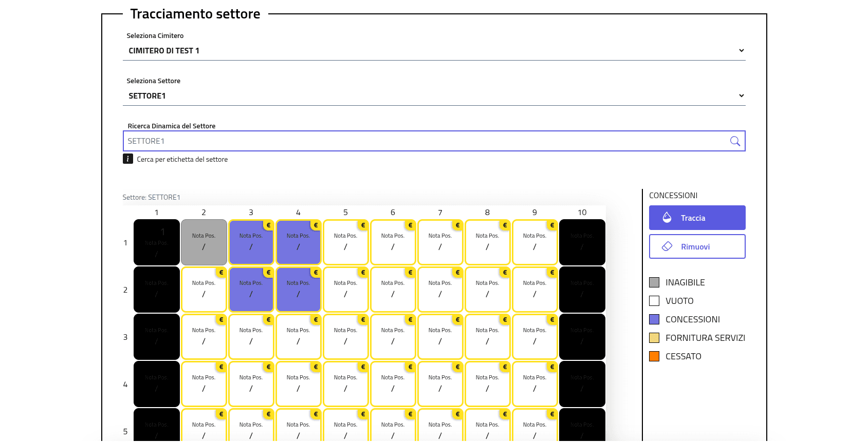
Task: Click row header 3
Action: pyautogui.click(x=125, y=337)
